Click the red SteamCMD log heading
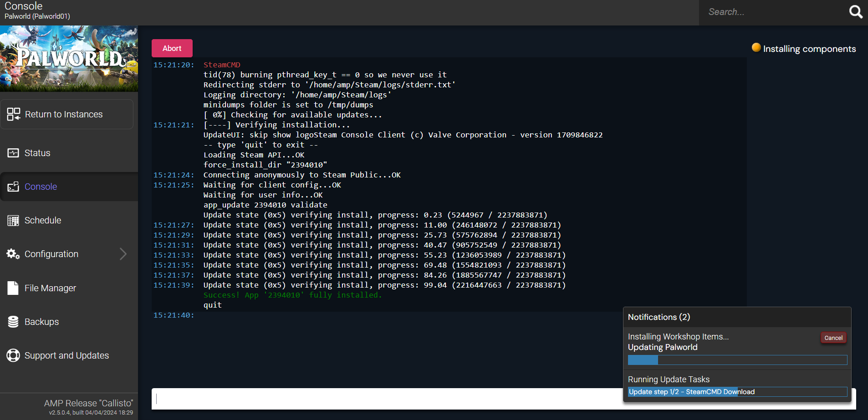The image size is (868, 420). click(222, 65)
